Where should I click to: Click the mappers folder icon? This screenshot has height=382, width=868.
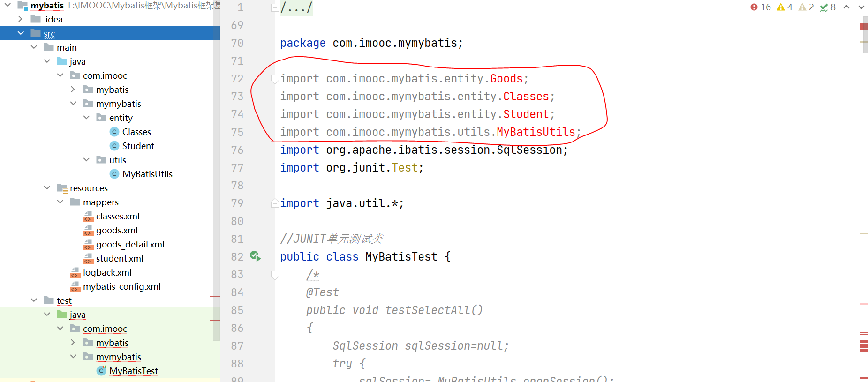(75, 202)
